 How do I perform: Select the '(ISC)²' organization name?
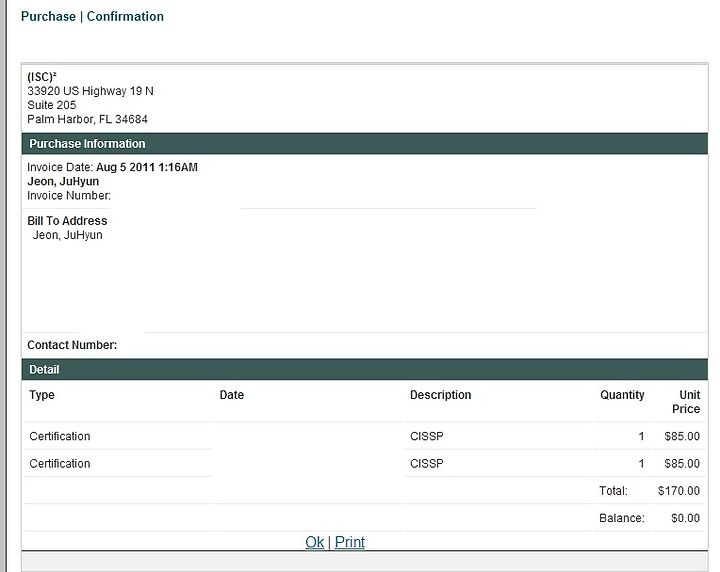pos(42,77)
